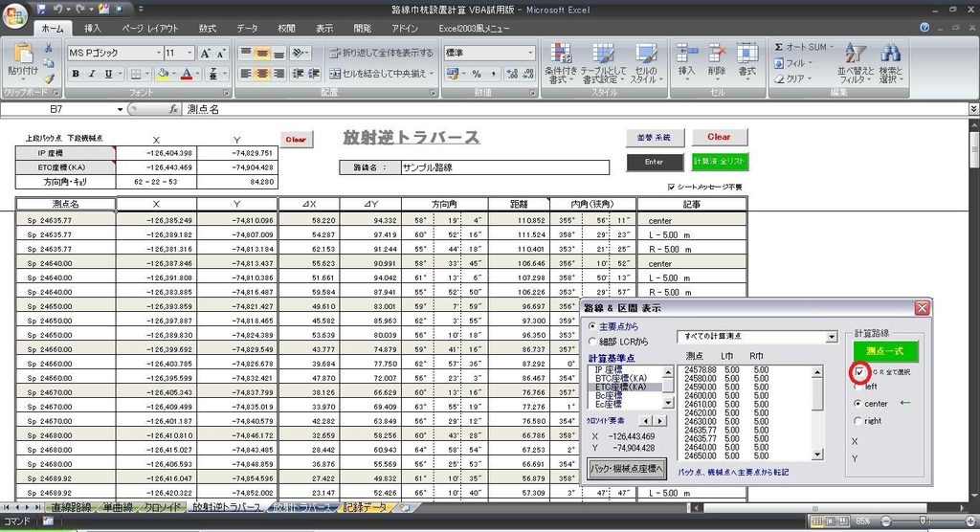This screenshot has width=980, height=532.
Task: Open the number format 標準 dropdown
Action: (530, 54)
